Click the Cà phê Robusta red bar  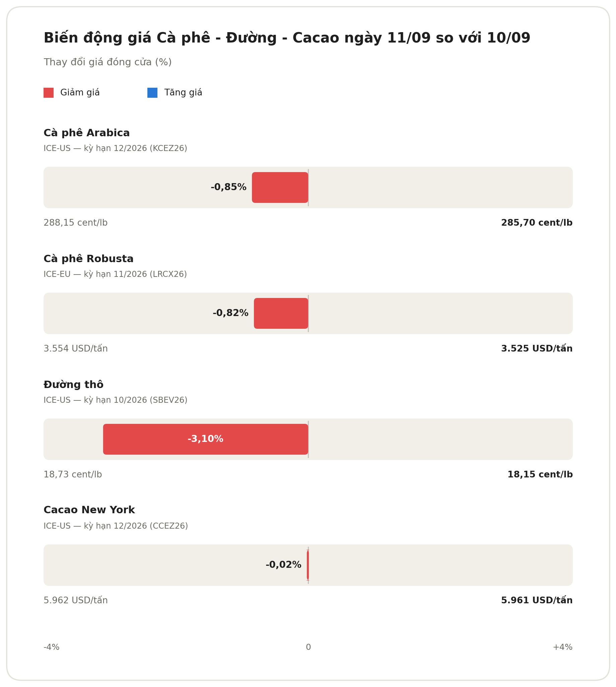[x=281, y=313]
